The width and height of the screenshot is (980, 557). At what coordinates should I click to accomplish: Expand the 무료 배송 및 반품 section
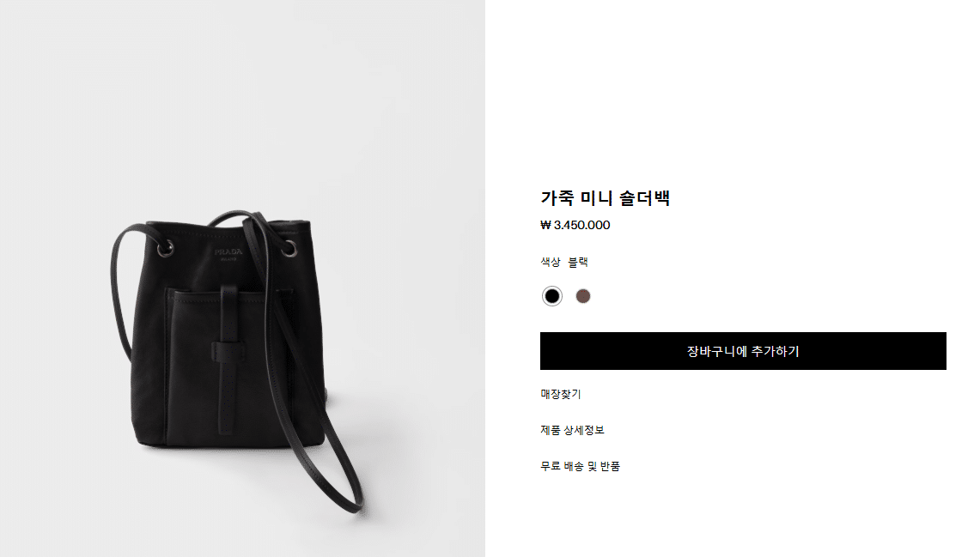[x=580, y=467]
